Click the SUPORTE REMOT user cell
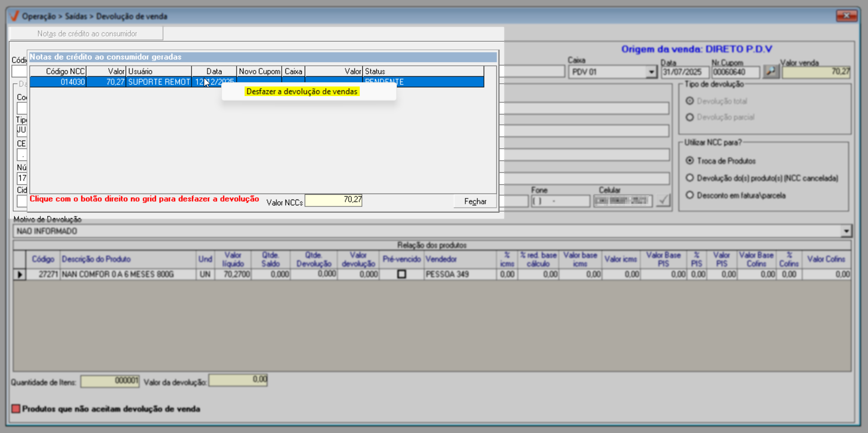 point(159,82)
